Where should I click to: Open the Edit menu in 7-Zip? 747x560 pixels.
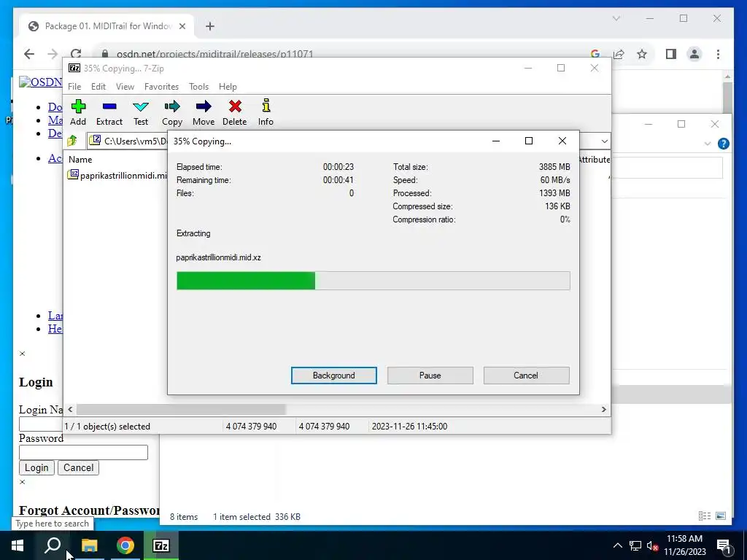click(98, 87)
